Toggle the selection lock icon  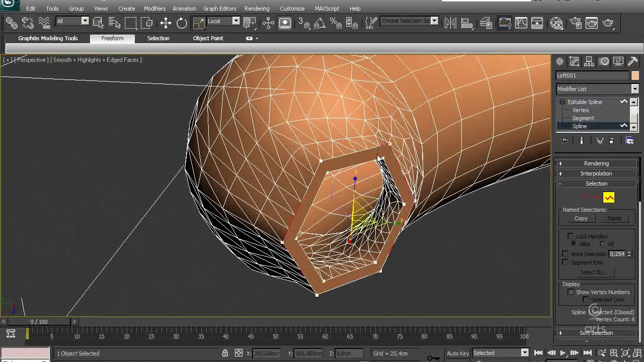(225, 353)
